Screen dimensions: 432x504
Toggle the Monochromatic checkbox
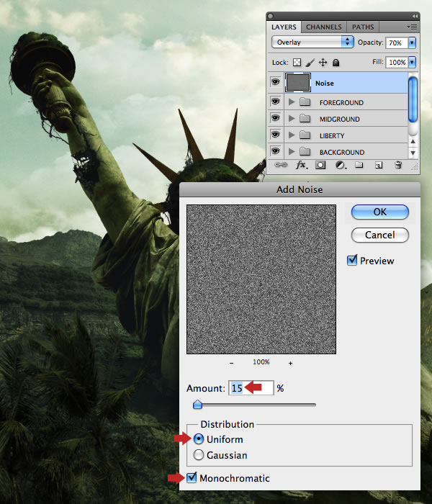(192, 477)
